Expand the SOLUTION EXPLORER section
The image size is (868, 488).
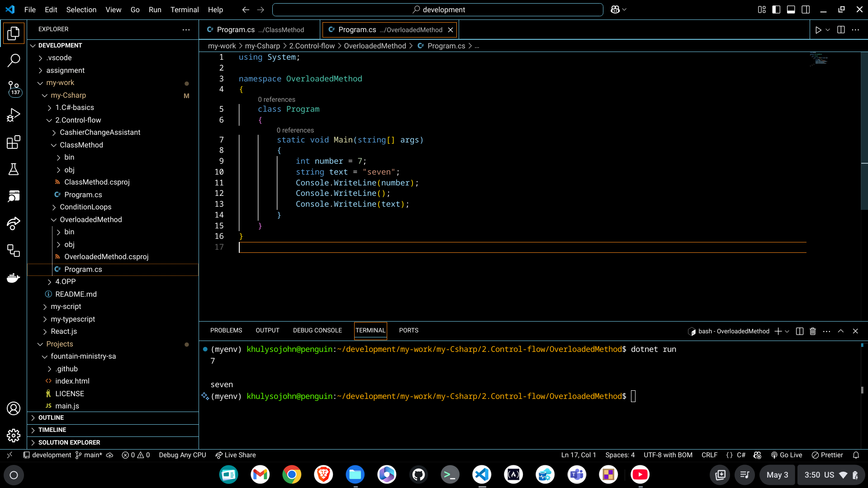click(113, 442)
